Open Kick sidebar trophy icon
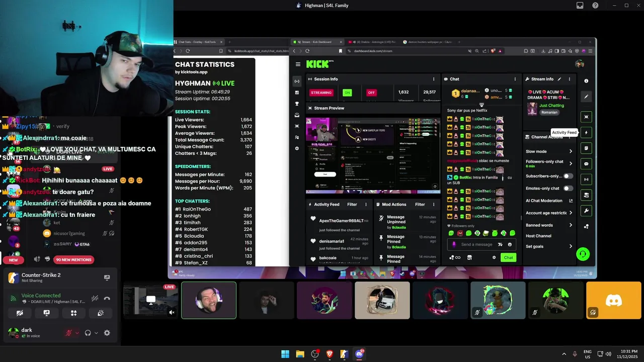This screenshot has width=644, height=362. coord(297,104)
